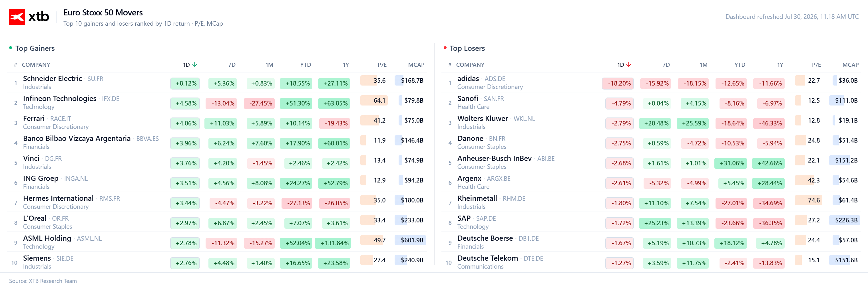This screenshot has height=288, width=868.
Task: Select the ASML Holding row name
Action: (47, 238)
